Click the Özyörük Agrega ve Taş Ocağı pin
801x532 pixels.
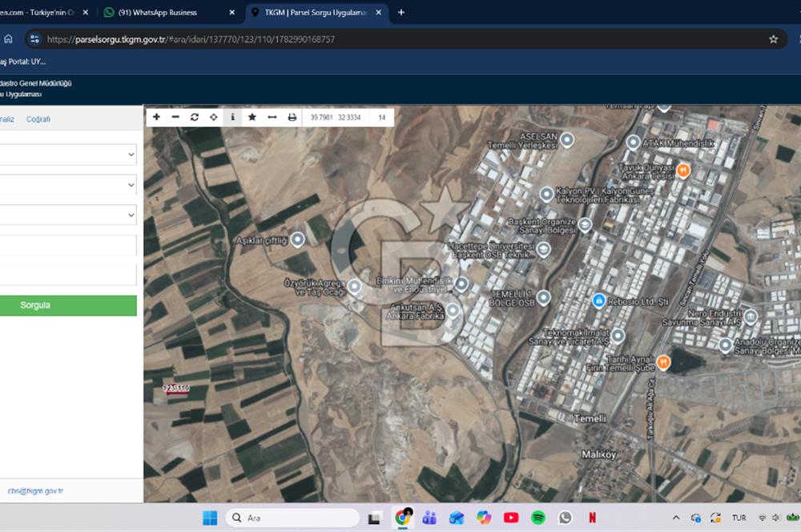pos(355,286)
